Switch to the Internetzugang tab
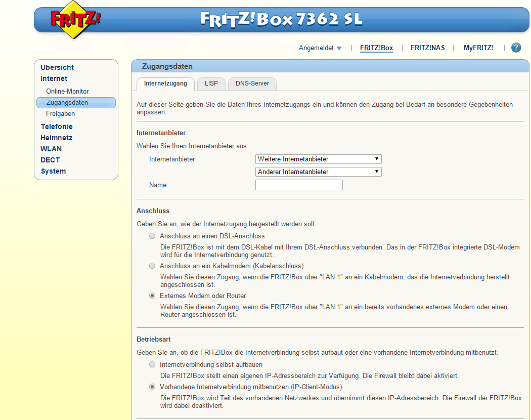 [165, 83]
